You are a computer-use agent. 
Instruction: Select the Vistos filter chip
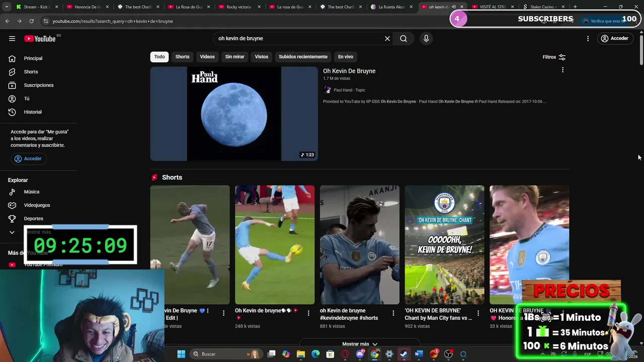(262, 57)
